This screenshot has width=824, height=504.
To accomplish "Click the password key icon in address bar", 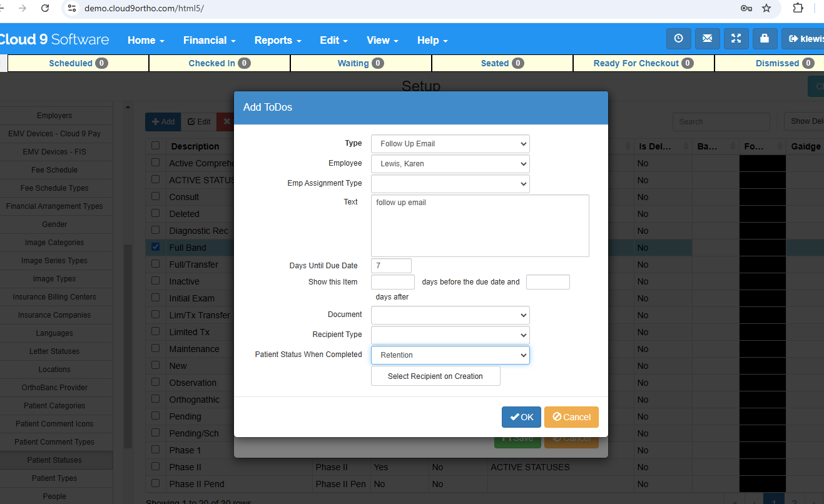I will click(x=746, y=8).
